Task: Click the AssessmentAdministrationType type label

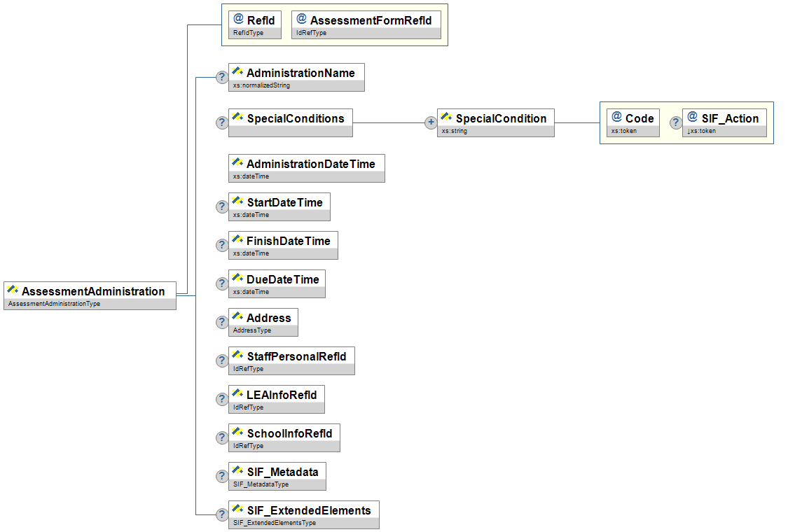Action: click(x=53, y=304)
